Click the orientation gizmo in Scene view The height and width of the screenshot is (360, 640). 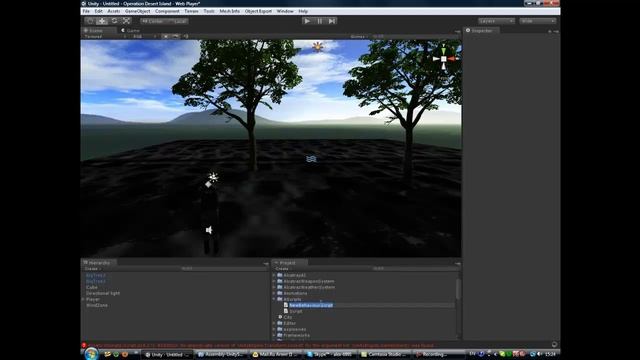click(443, 59)
